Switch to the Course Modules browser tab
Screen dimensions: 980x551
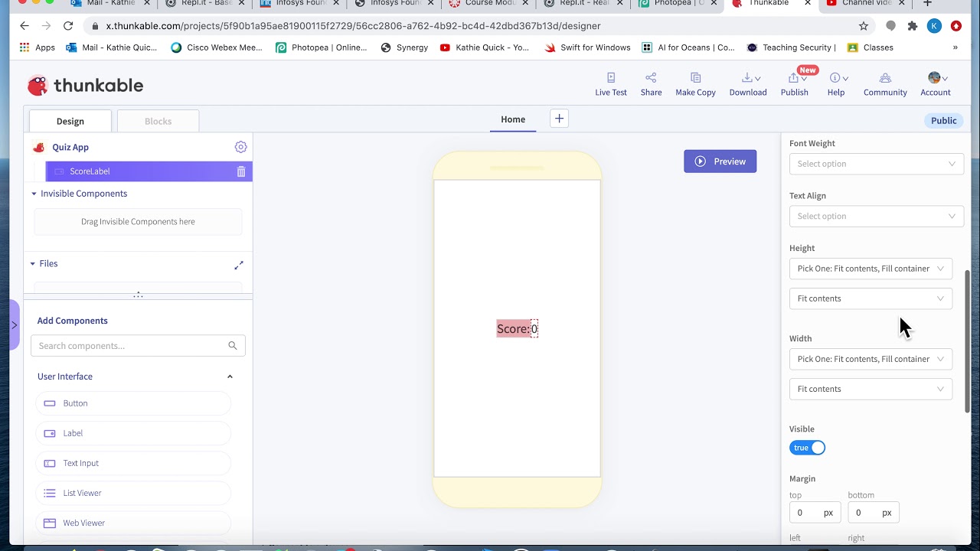pos(490,4)
